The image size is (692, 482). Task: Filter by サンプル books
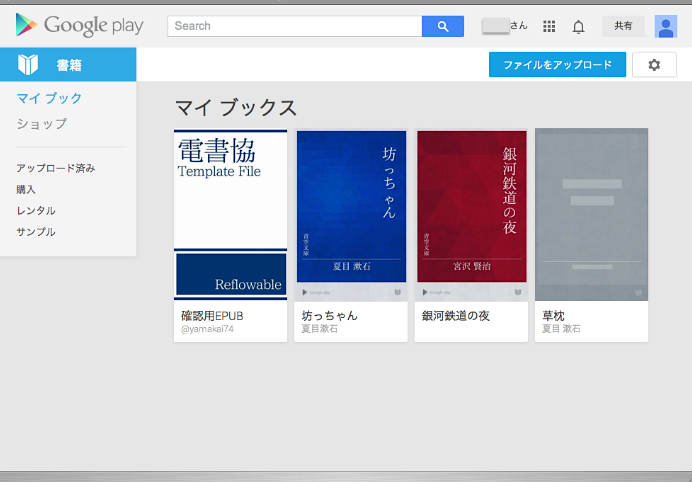click(x=36, y=232)
